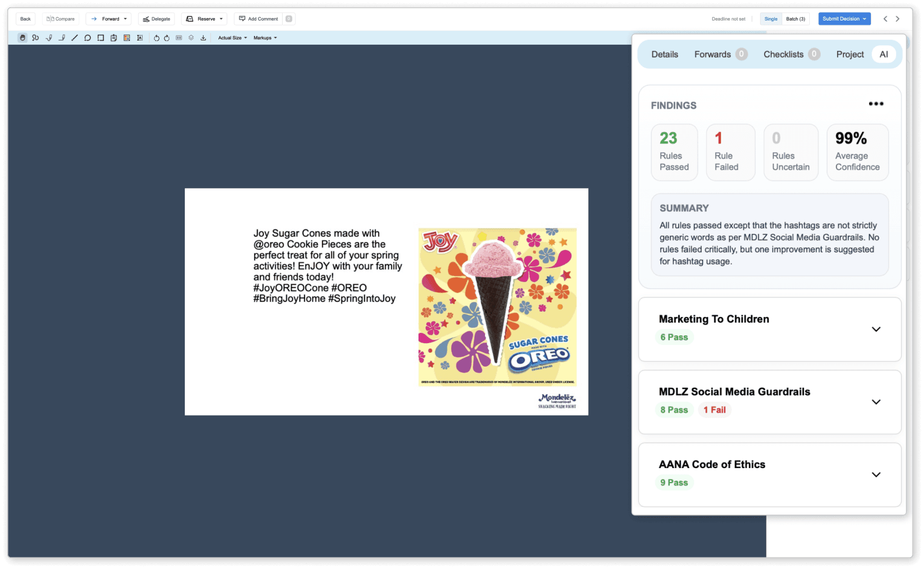Select the AI tab

point(884,54)
